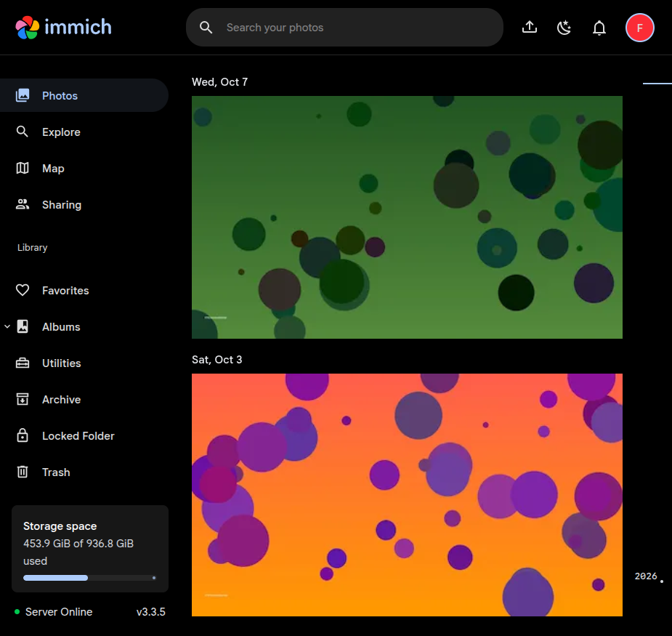This screenshot has width=672, height=636.
Task: Open the Map view
Action: 53,169
